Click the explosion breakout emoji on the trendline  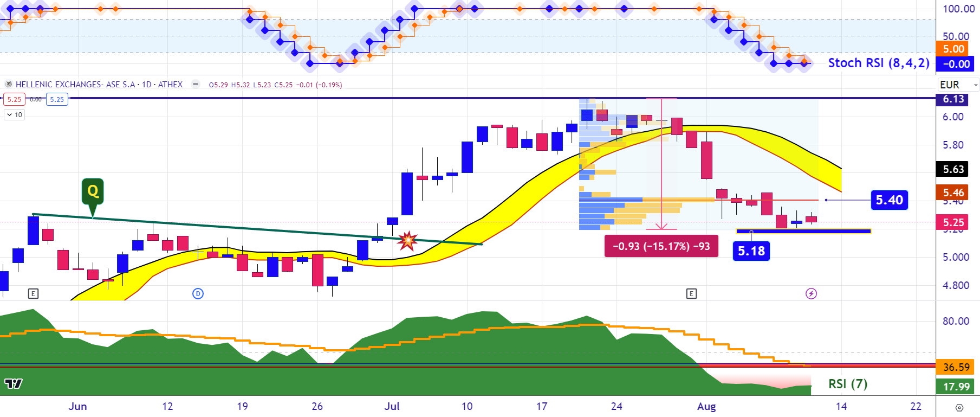pos(407,240)
